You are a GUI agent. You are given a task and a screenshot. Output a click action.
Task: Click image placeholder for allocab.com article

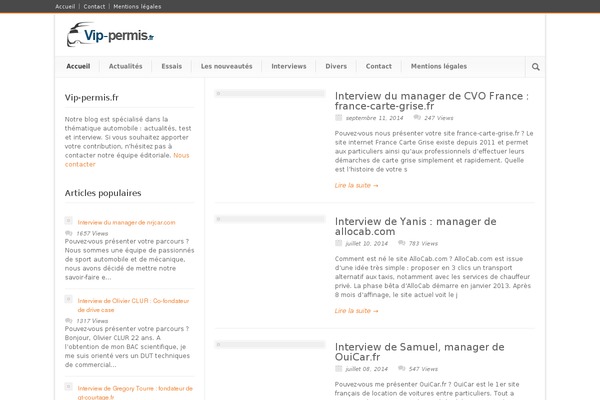(x=270, y=219)
